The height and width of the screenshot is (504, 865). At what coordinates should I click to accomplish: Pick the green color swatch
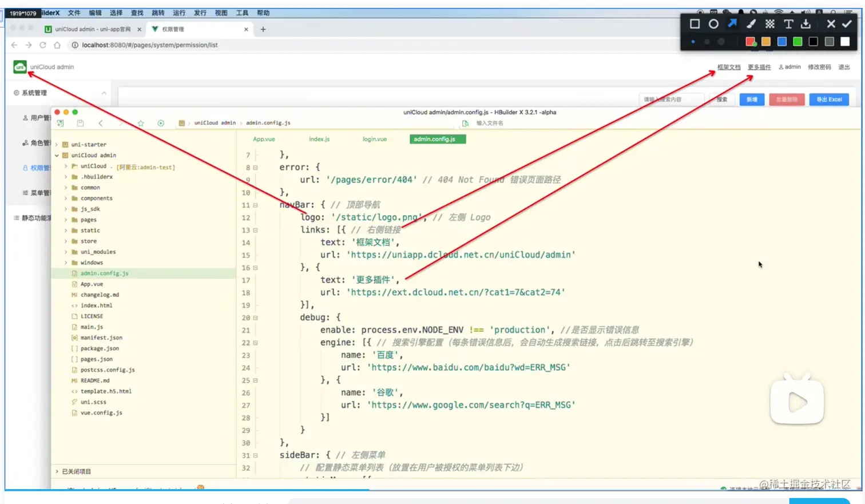pyautogui.click(x=797, y=41)
